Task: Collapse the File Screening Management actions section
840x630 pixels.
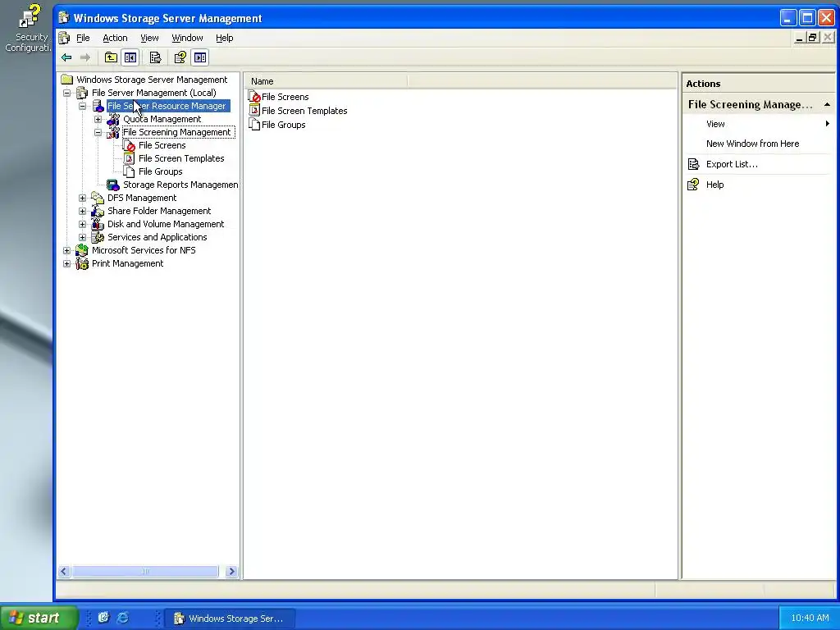Action: click(x=827, y=104)
